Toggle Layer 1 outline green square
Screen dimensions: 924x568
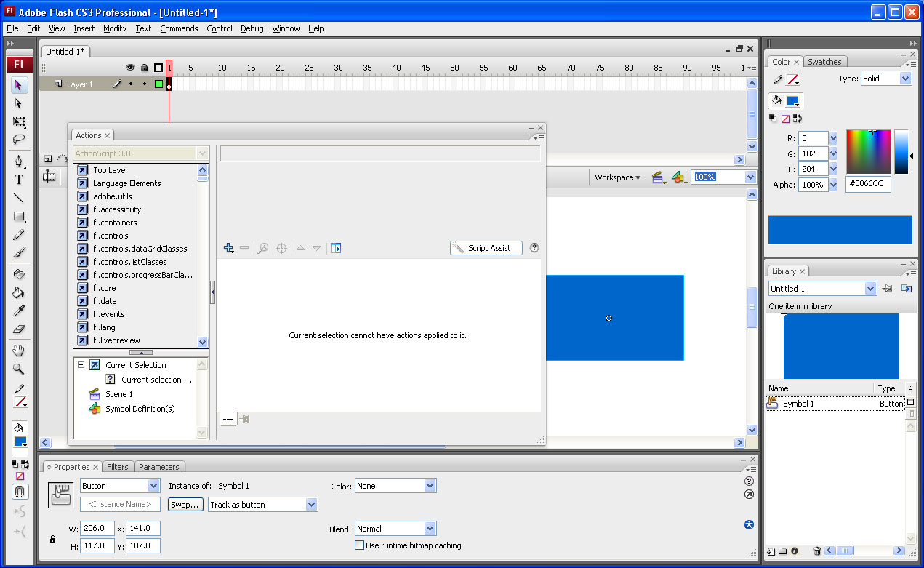coord(158,84)
